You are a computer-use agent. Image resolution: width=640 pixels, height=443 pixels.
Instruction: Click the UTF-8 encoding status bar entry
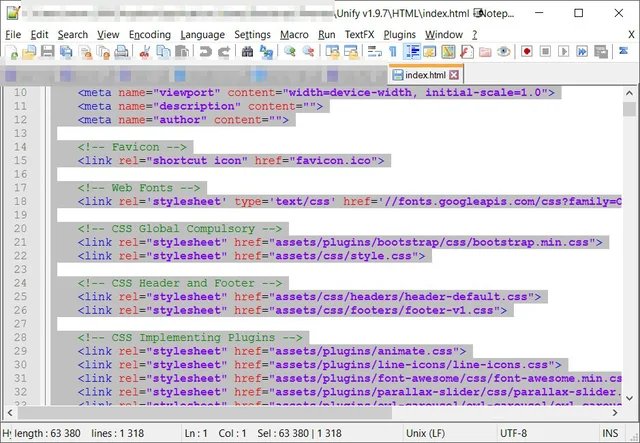[513, 433]
